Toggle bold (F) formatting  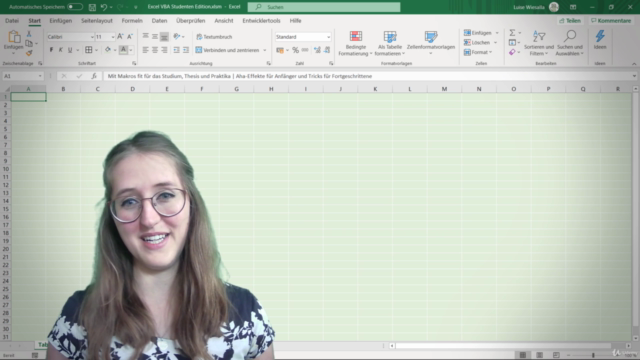click(x=51, y=50)
